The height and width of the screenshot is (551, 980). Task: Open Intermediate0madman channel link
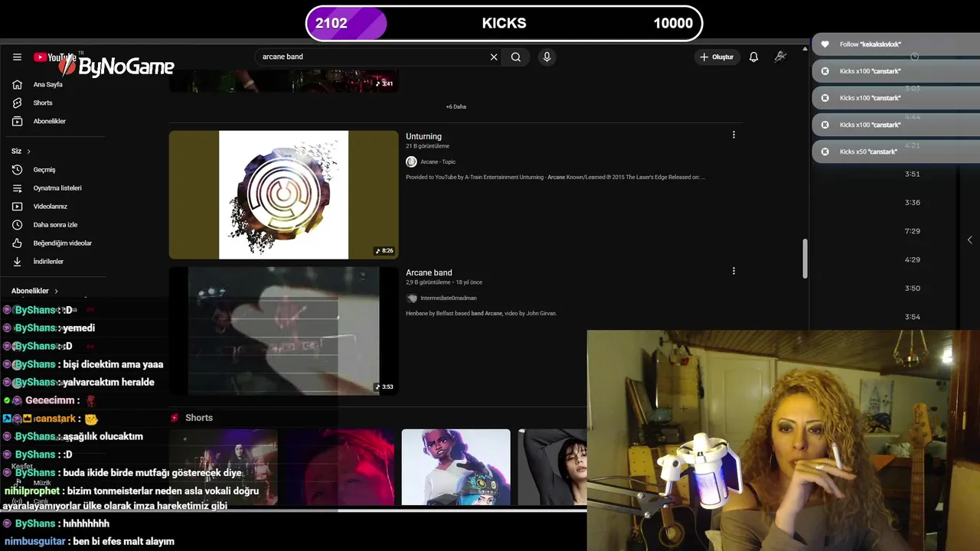coord(449,298)
